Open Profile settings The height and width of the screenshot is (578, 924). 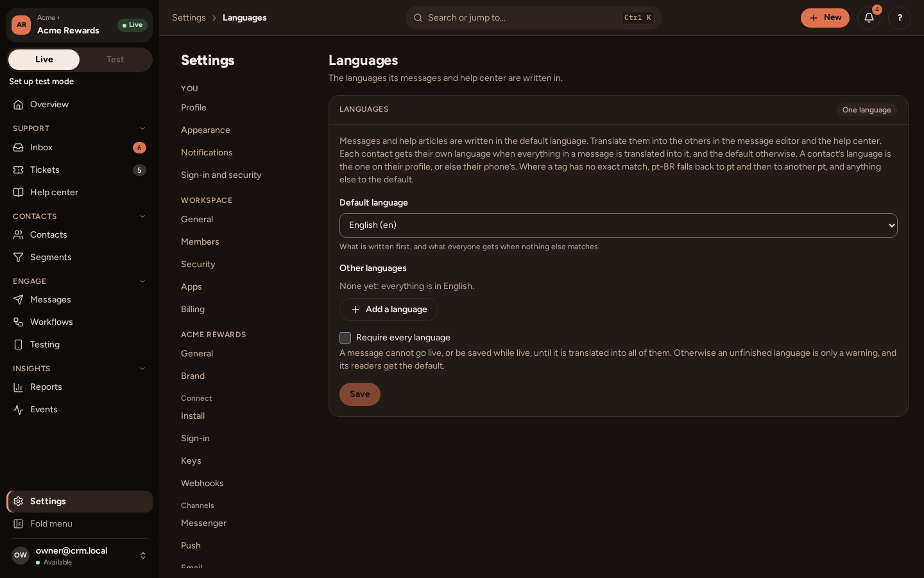point(194,108)
